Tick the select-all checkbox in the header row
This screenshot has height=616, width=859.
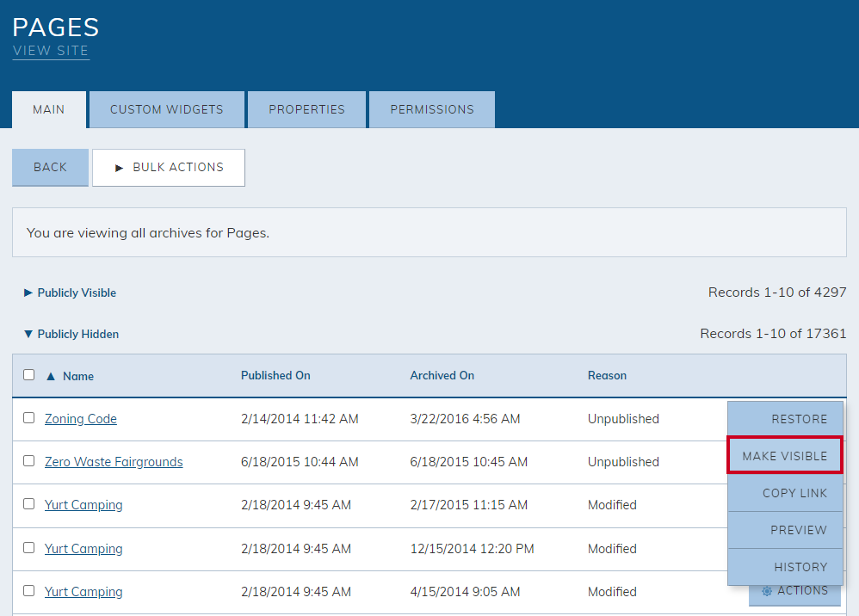pyautogui.click(x=29, y=374)
